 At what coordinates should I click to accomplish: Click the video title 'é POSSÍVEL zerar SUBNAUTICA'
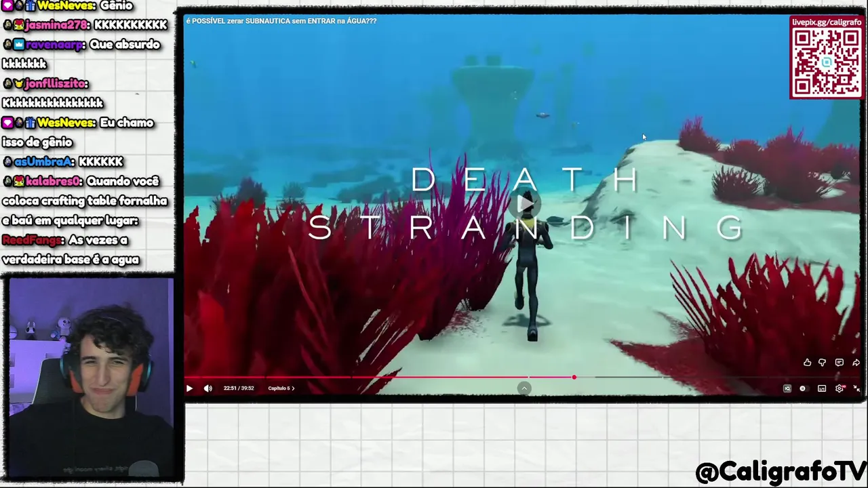click(281, 21)
